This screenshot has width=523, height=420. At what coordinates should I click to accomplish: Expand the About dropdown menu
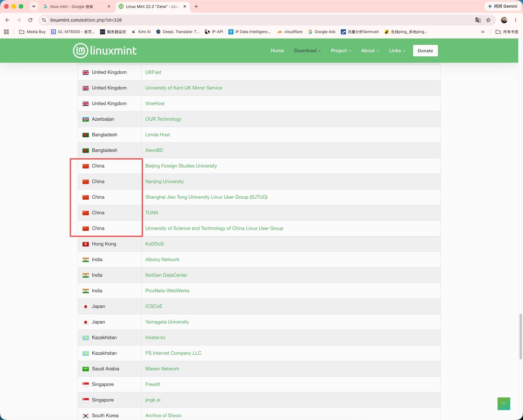point(370,51)
